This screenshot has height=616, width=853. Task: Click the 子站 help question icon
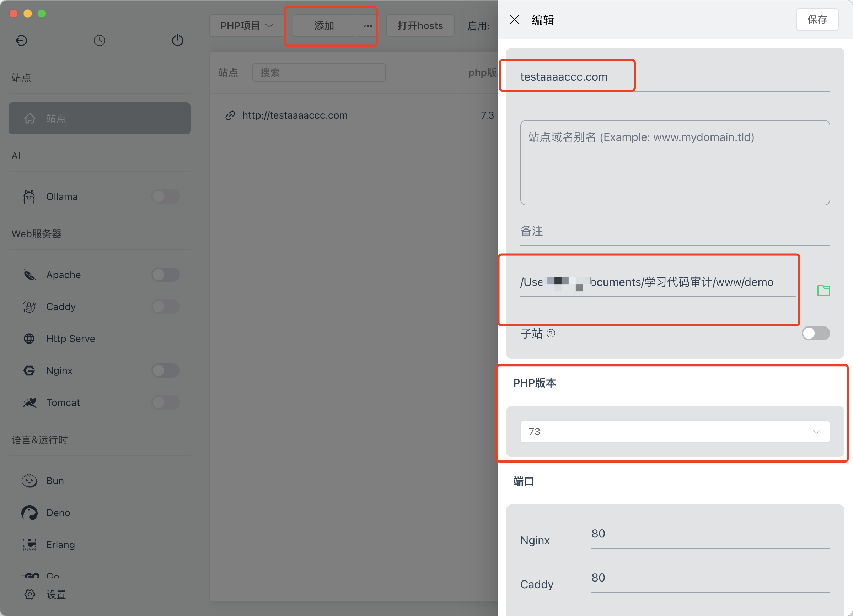[x=551, y=333]
